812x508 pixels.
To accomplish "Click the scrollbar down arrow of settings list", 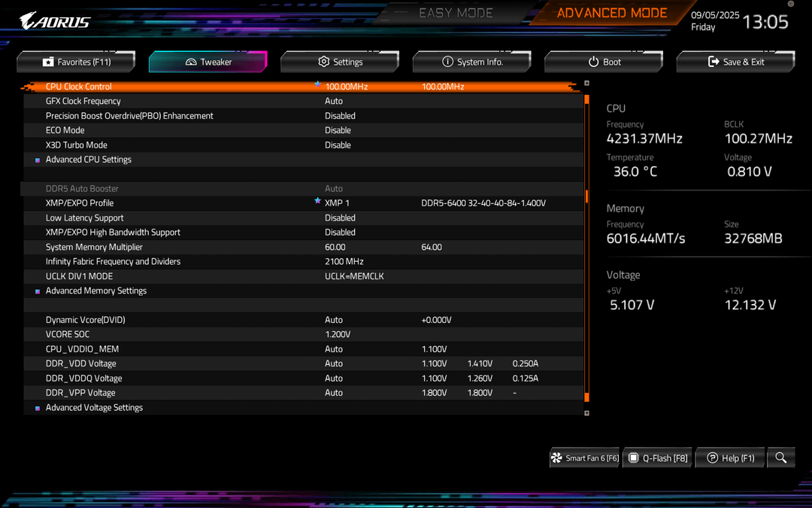I will pyautogui.click(x=586, y=412).
